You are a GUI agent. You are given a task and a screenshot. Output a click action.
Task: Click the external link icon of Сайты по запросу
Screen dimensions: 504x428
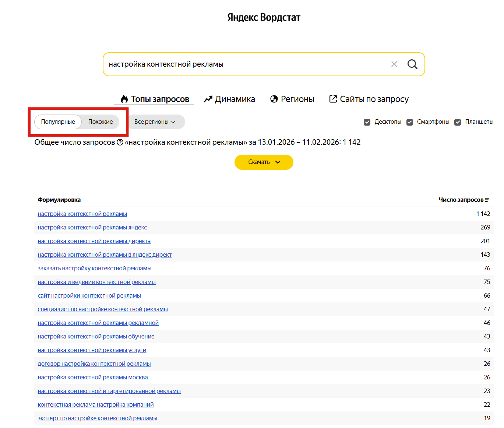(333, 99)
